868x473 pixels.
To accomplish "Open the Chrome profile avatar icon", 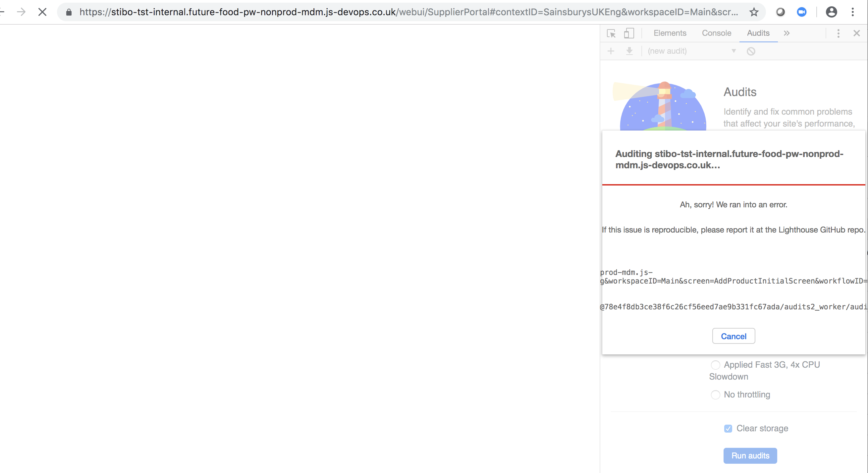I will pyautogui.click(x=832, y=12).
